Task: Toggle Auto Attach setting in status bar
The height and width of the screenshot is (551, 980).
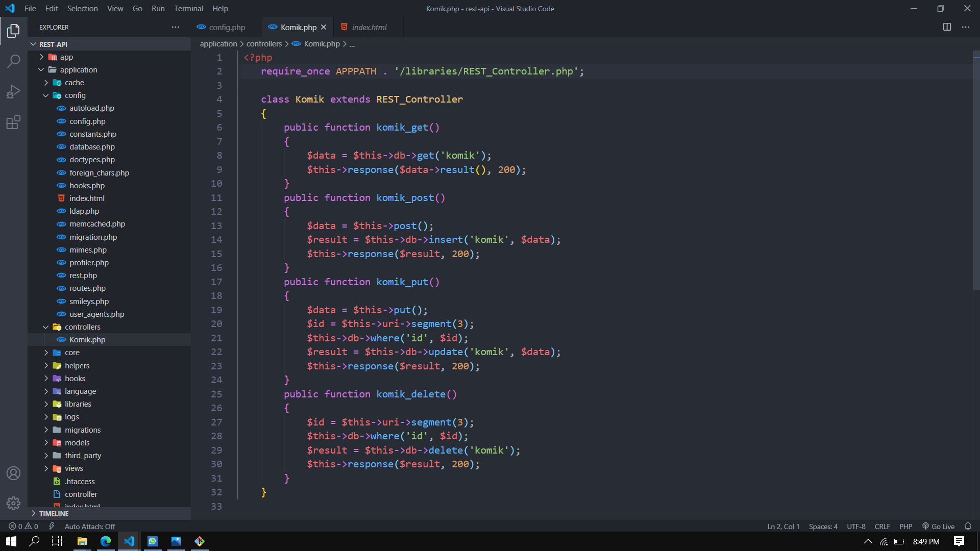Action: pos(90,527)
